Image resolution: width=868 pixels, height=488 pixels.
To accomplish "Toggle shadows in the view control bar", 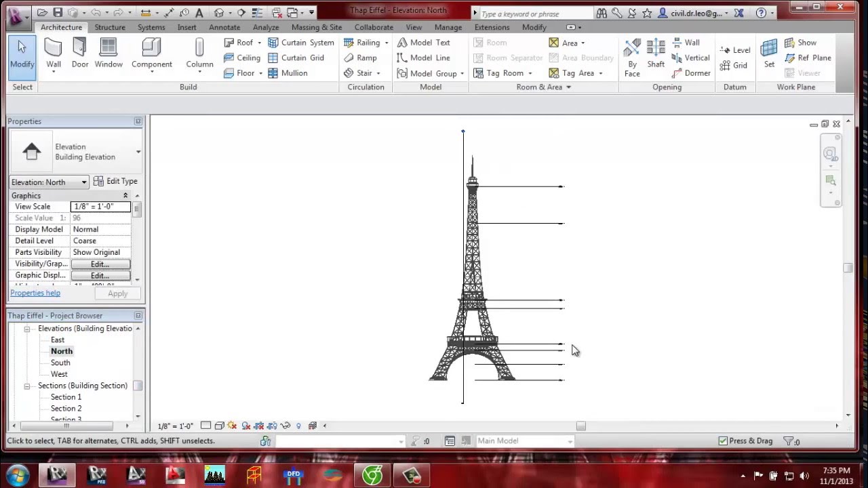I will (x=245, y=426).
